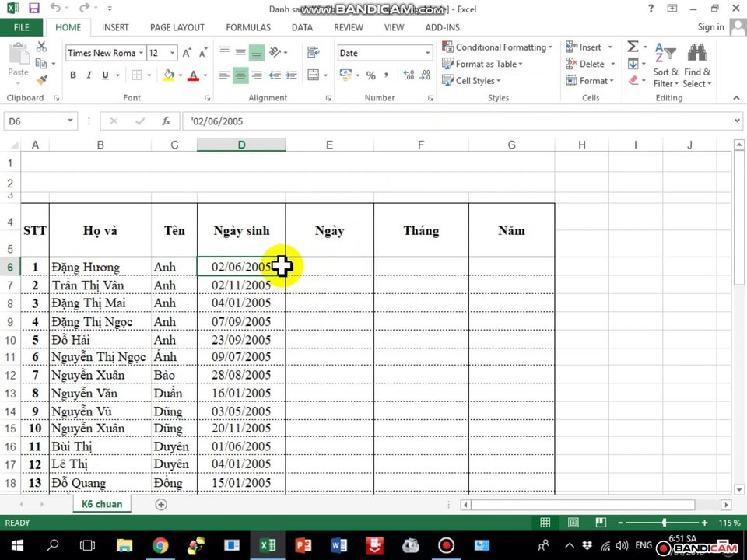
Task: Open the Date number format dropdown
Action: [x=427, y=53]
